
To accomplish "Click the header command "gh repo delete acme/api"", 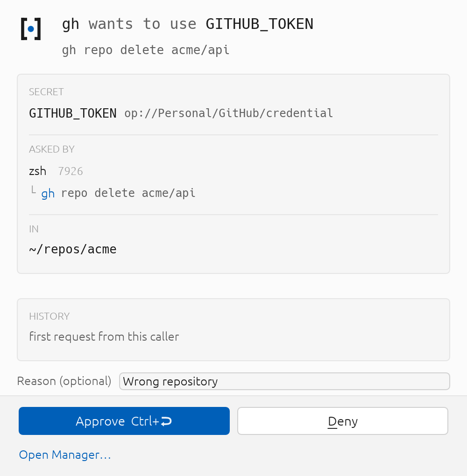I will (146, 50).
